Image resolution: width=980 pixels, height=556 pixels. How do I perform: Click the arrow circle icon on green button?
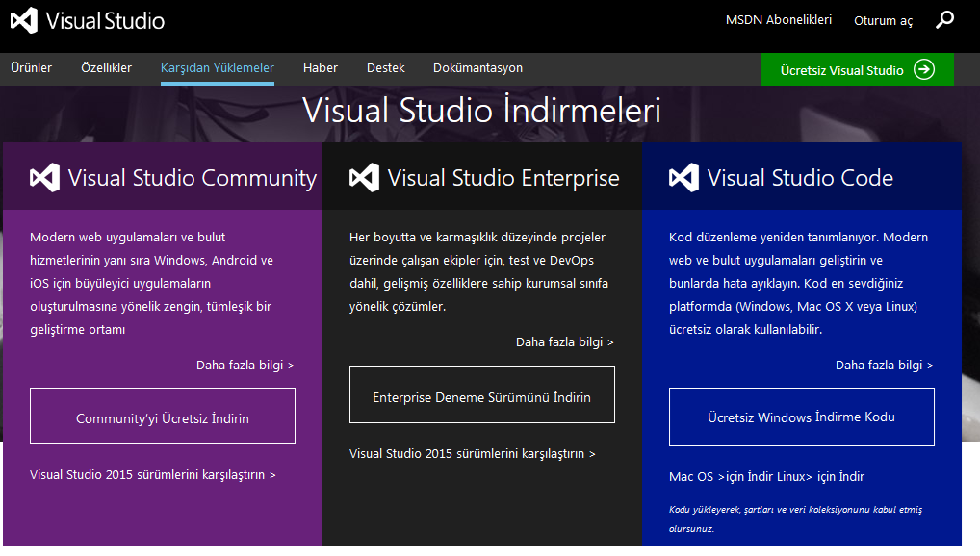point(924,69)
